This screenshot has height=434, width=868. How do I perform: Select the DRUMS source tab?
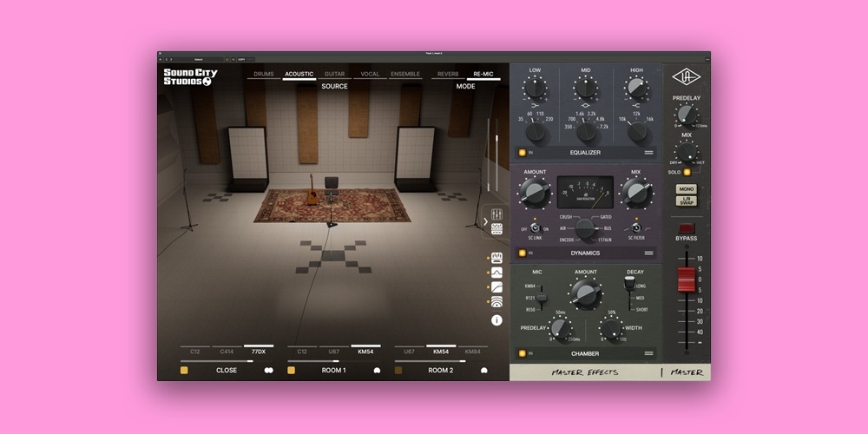pyautogui.click(x=263, y=75)
